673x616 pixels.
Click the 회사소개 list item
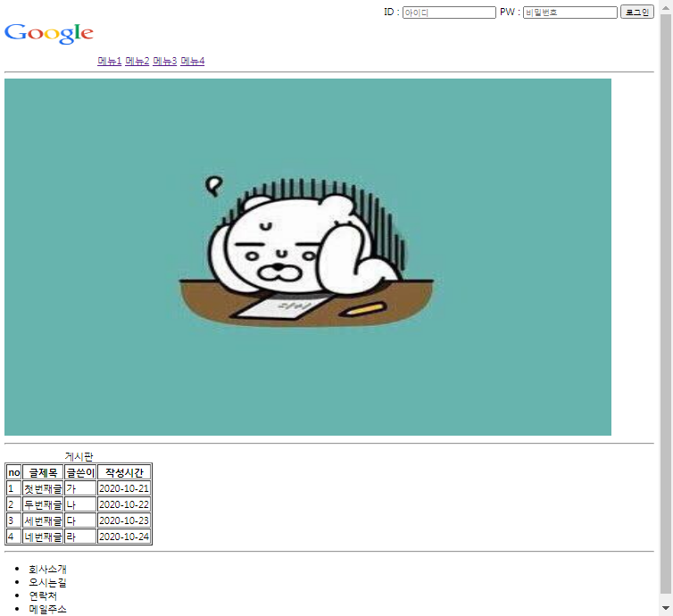47,570
